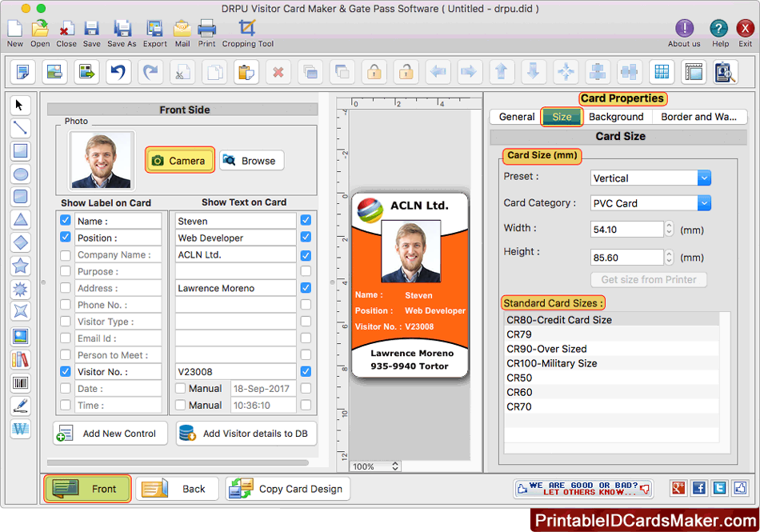760x532 pixels.
Task: Select the barcode tool
Action: [x=20, y=383]
